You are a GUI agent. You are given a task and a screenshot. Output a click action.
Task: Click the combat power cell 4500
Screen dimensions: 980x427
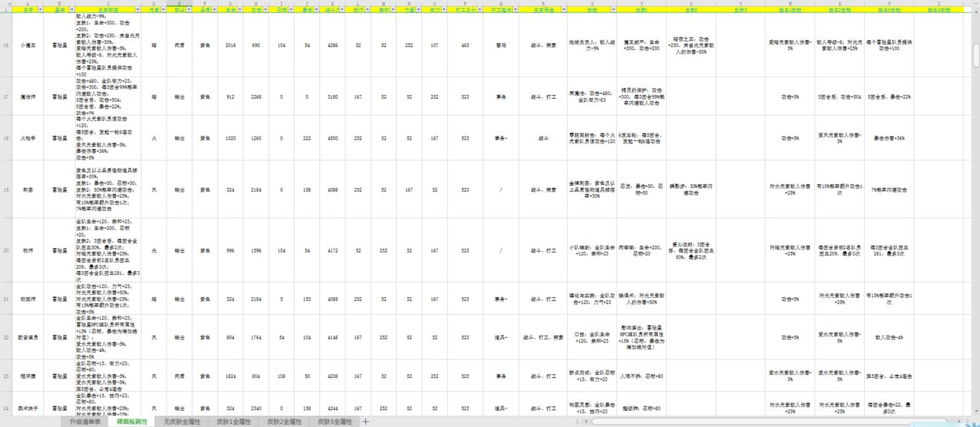(x=333, y=138)
